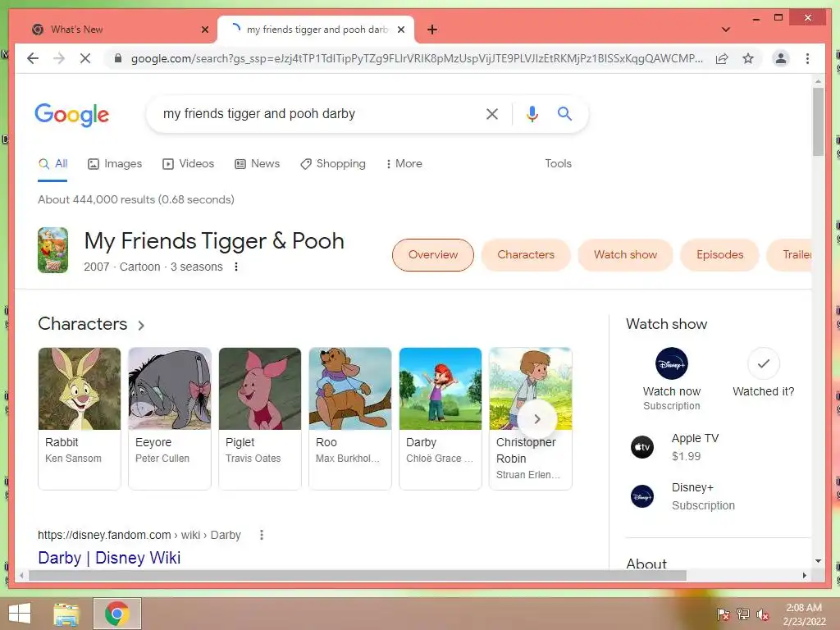Click the horizontal scrollbar thumb
The image size is (840, 630).
(358, 576)
